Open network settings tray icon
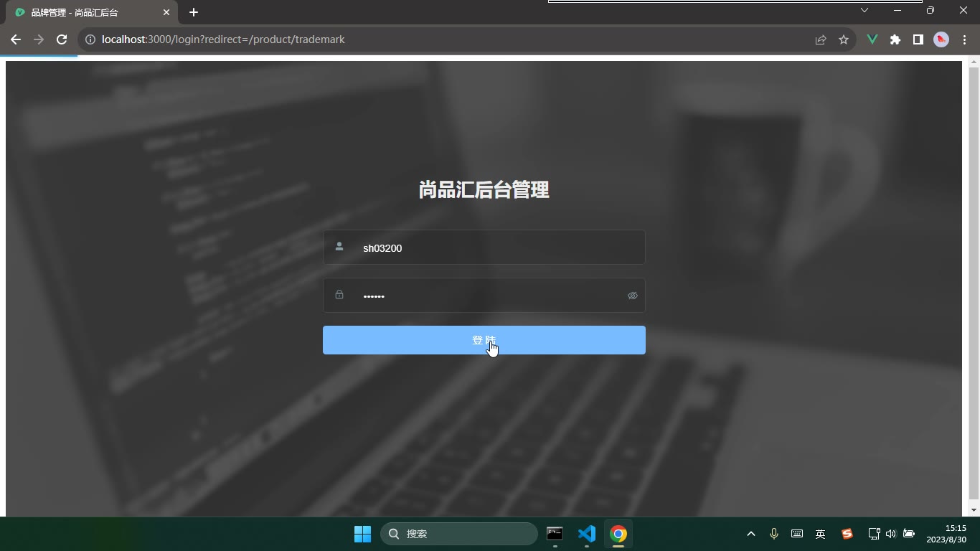Image resolution: width=980 pixels, height=551 pixels. (x=874, y=534)
